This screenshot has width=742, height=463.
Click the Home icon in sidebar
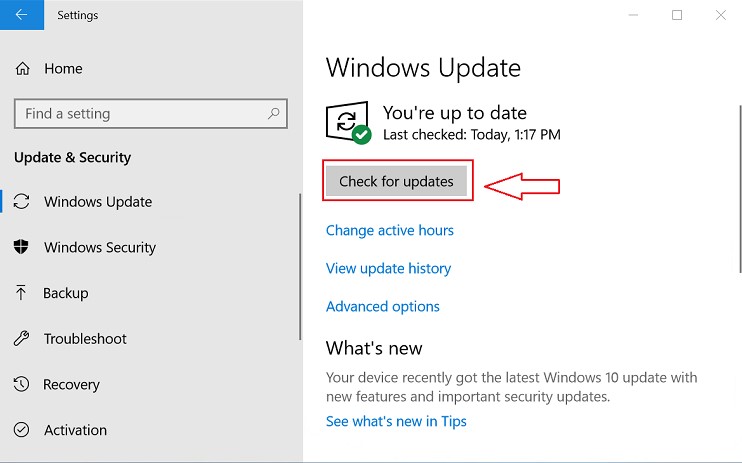pyautogui.click(x=22, y=69)
